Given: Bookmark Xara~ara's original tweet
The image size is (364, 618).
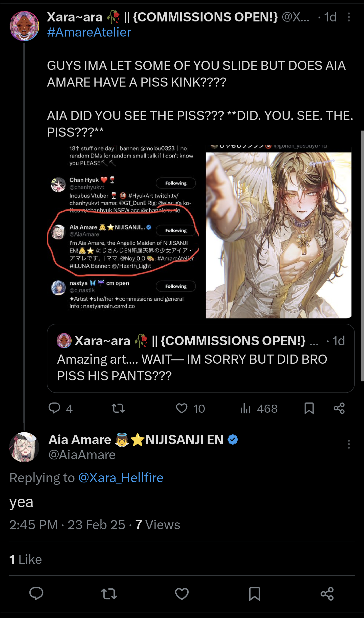Looking at the screenshot, I should click(309, 408).
